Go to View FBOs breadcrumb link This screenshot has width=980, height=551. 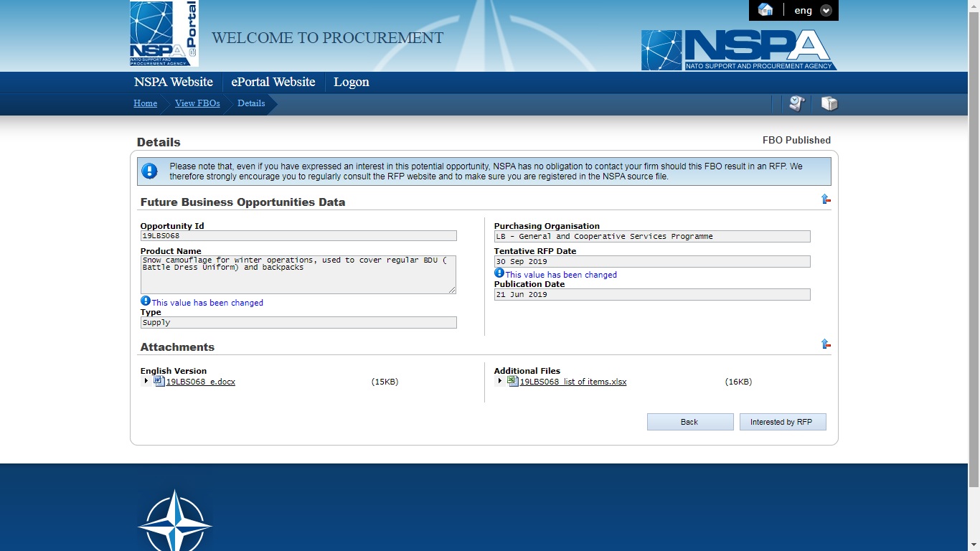(197, 103)
